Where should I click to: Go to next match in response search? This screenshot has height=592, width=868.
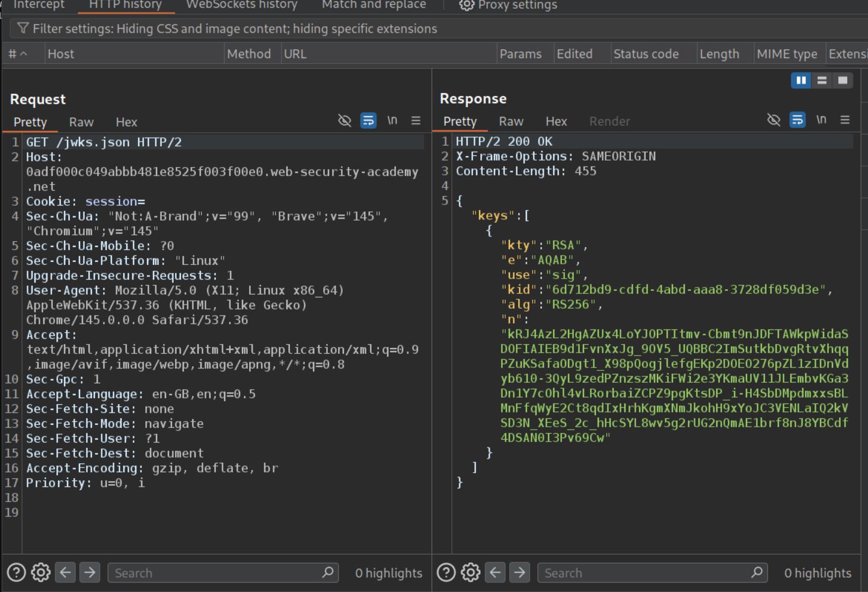(x=519, y=572)
